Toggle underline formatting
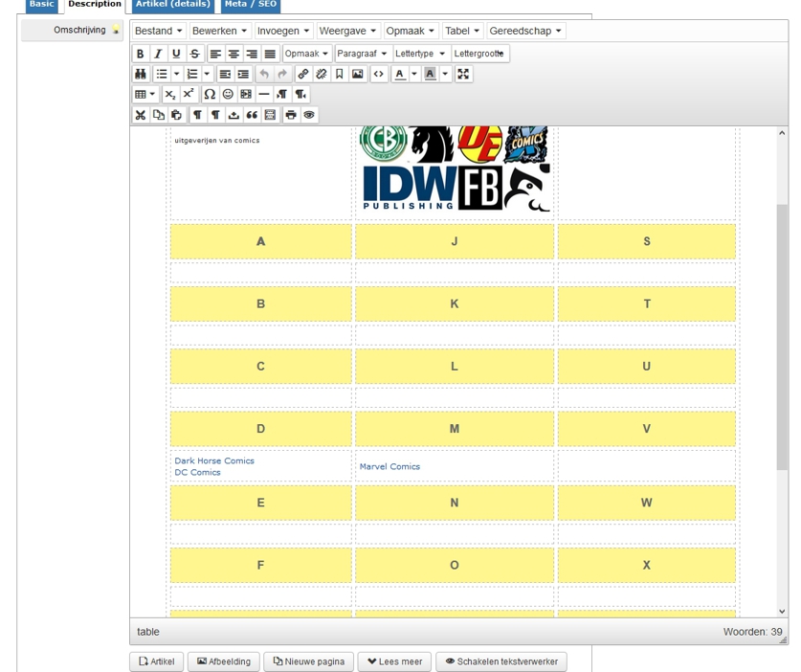The width and height of the screenshot is (801, 672). click(176, 54)
